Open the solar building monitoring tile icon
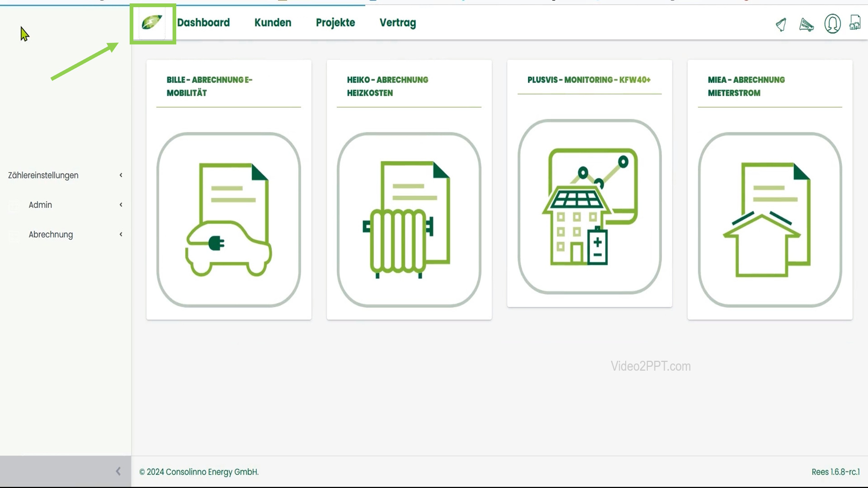868x488 pixels. (589, 206)
